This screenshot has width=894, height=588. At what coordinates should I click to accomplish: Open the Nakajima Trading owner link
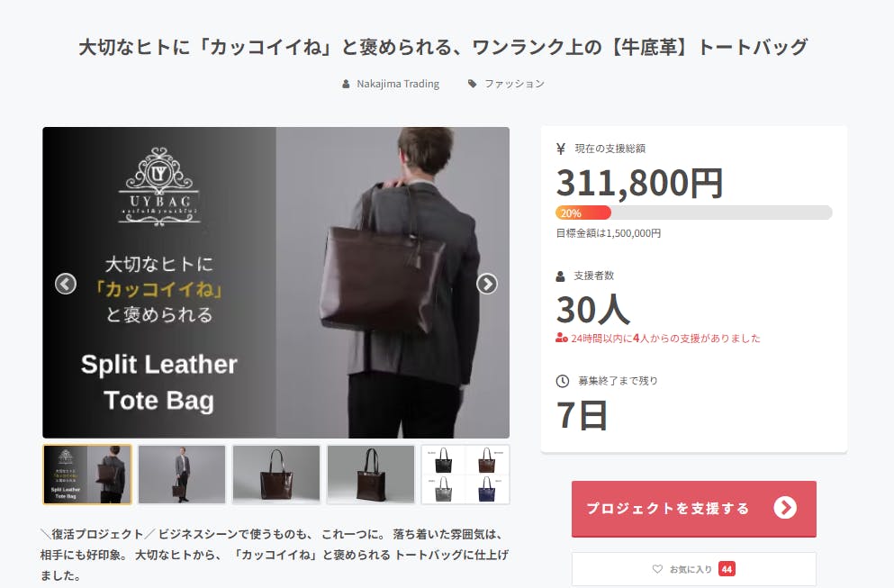[x=398, y=84]
